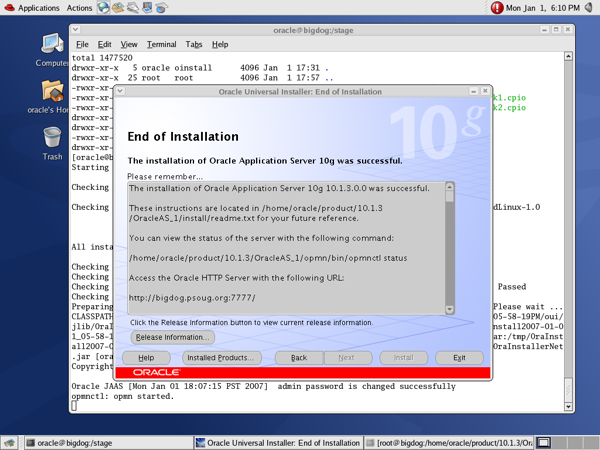This screenshot has width=600, height=450.
Task: Click the terminal scrollbar down arrow
Action: tap(568, 406)
